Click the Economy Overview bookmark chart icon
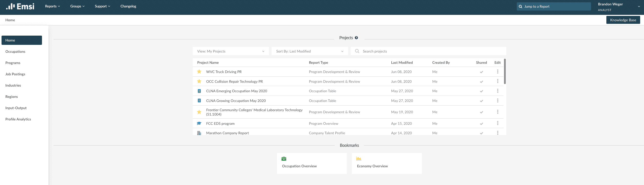Viewport: 644px width, 185px height. pyautogui.click(x=359, y=159)
